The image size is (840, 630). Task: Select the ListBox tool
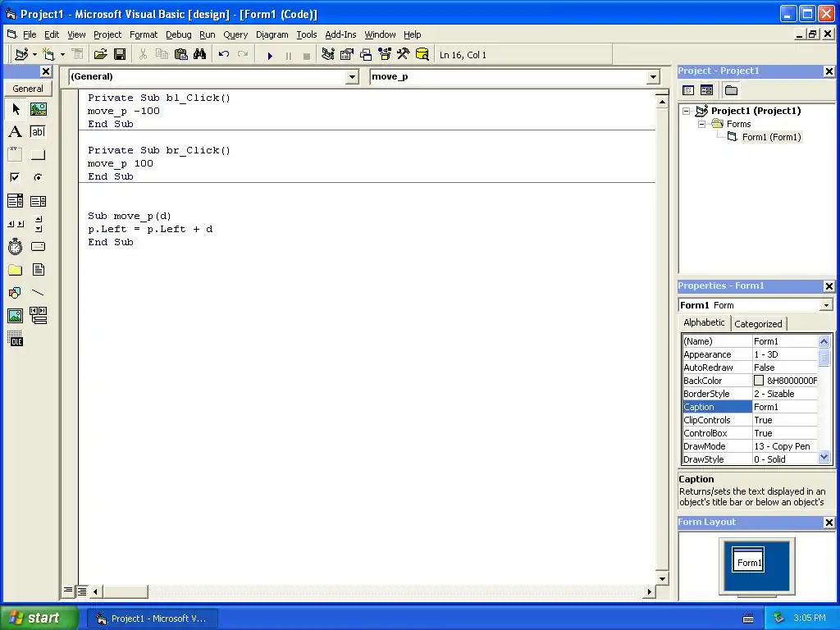[x=38, y=201]
